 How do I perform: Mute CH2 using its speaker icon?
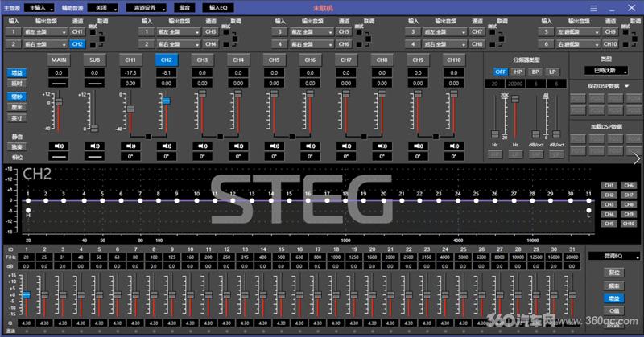tap(167, 146)
